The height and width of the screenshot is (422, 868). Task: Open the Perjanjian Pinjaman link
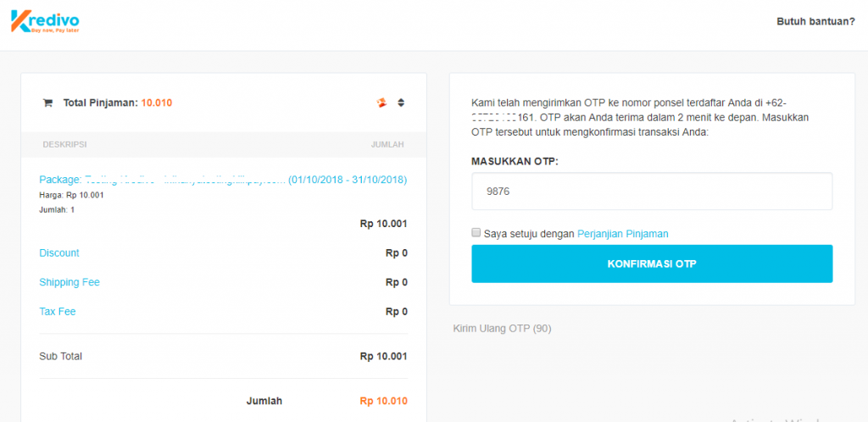coord(622,234)
